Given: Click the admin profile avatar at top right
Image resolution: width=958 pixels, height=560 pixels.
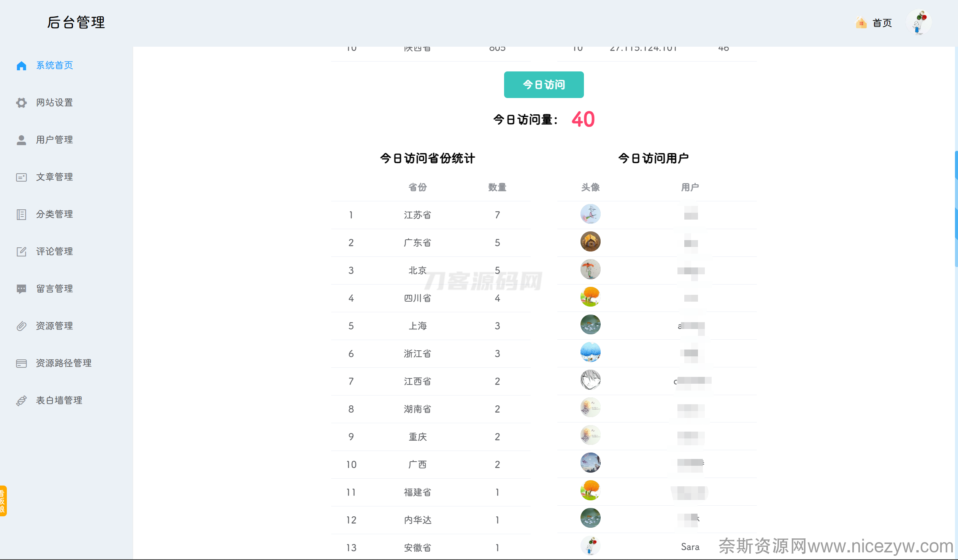Looking at the screenshot, I should [x=919, y=22].
